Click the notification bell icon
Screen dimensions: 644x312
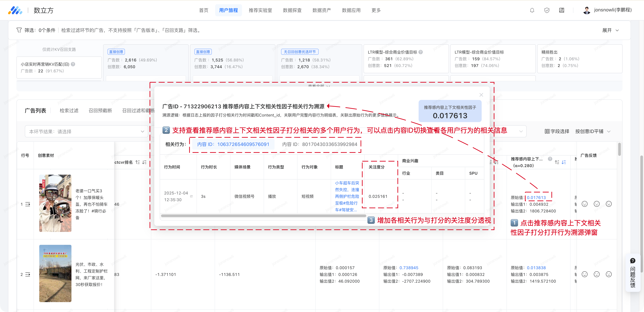click(532, 10)
